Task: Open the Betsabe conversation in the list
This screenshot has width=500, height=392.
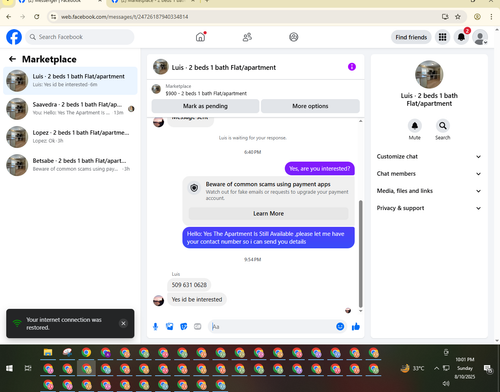Action: pos(70,165)
